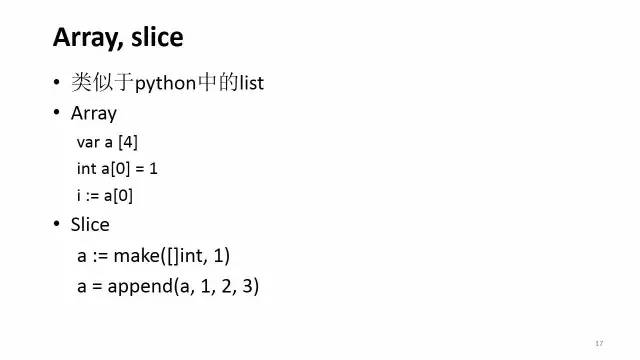Image resolution: width=640 pixels, height=360 pixels.
Task: Click the 'var a [4]' code line
Action: pos(107,142)
